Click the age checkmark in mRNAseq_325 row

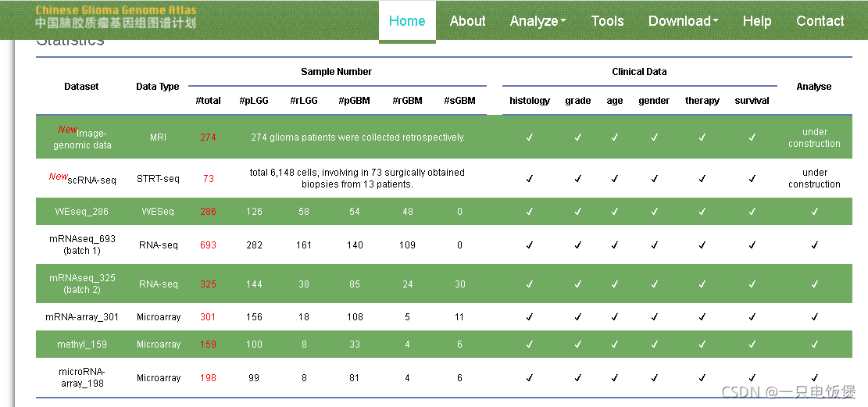[614, 284]
